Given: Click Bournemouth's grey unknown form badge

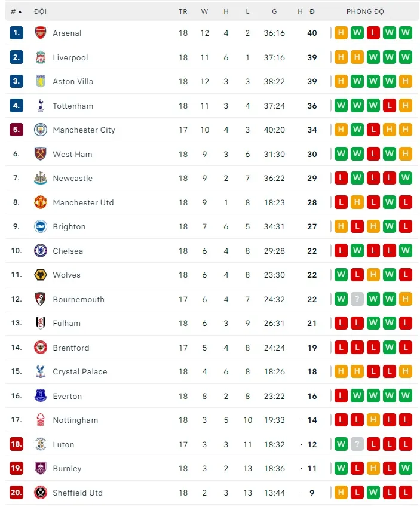Looking at the screenshot, I should [x=357, y=299].
